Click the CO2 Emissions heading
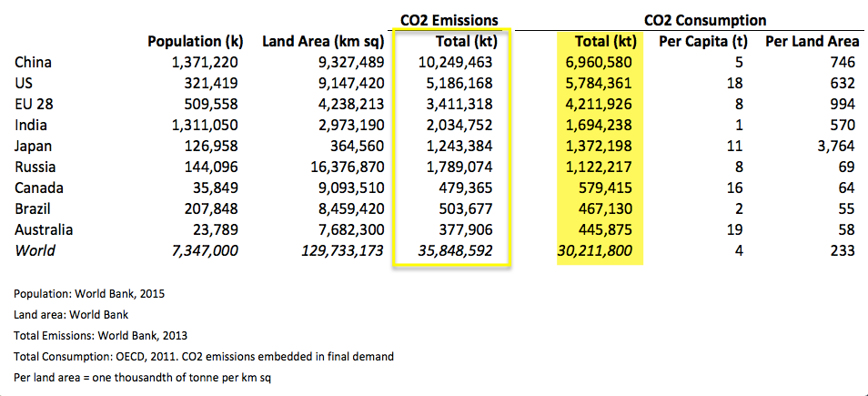This screenshot has width=868, height=396. pyautogui.click(x=449, y=21)
